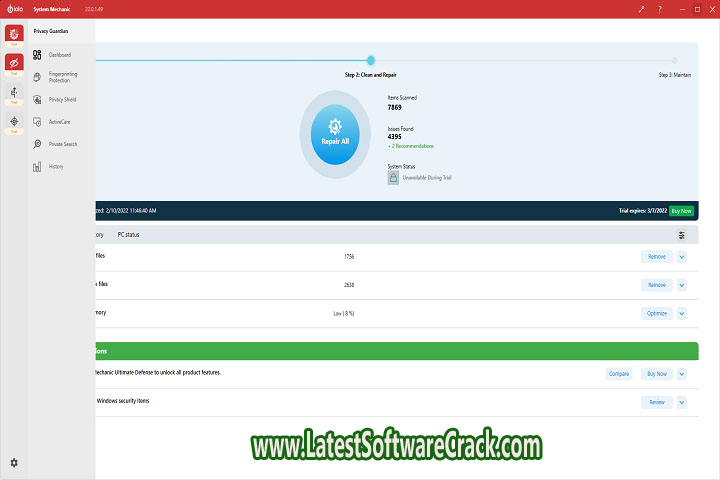Click the 'Windows security items' row text
Image resolution: width=720 pixels, height=480 pixels.
click(x=123, y=401)
